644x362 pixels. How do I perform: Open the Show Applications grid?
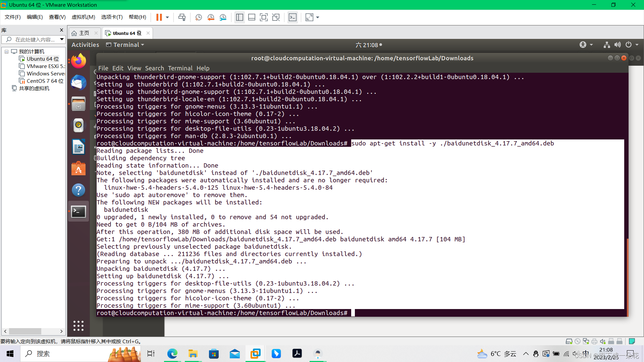point(78,325)
